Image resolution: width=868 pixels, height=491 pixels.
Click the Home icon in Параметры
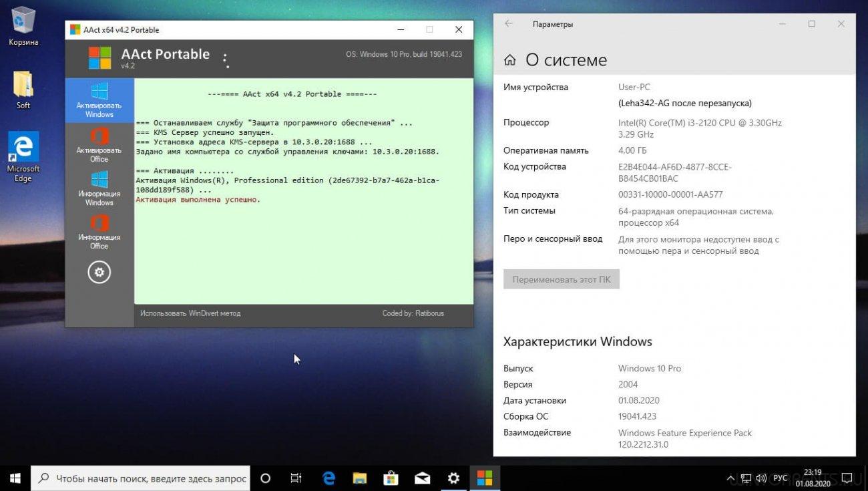(x=509, y=60)
